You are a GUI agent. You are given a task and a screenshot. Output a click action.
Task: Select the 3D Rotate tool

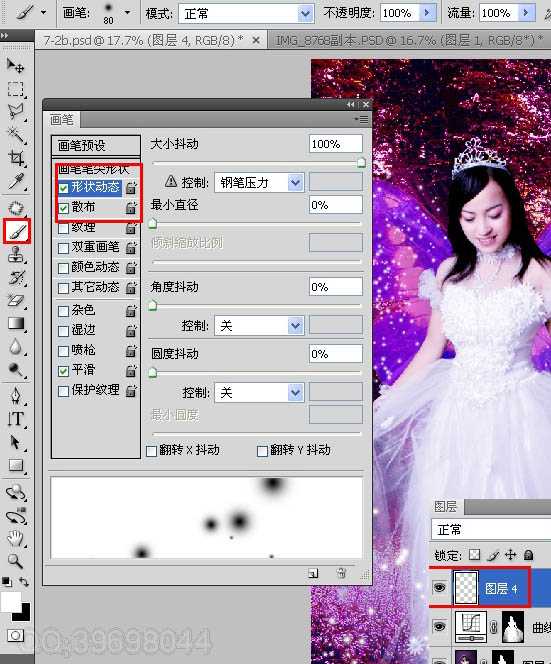[16, 492]
